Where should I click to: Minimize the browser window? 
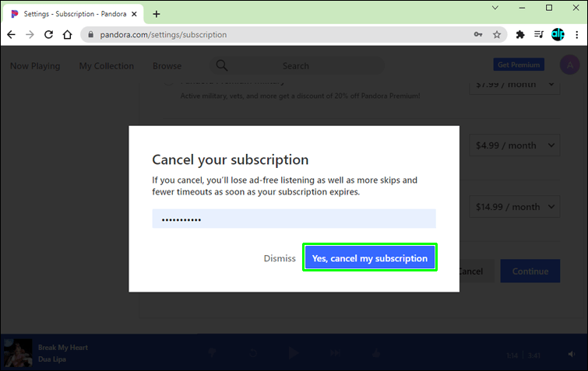pos(522,8)
